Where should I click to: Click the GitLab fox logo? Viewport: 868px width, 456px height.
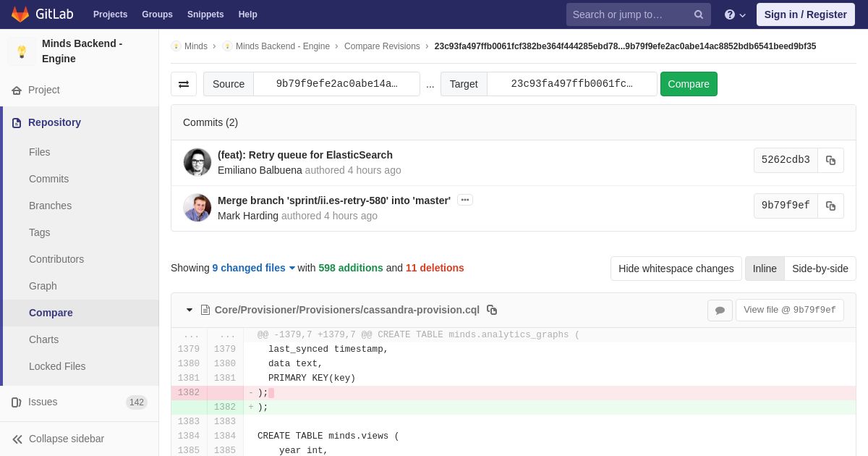click(x=20, y=14)
